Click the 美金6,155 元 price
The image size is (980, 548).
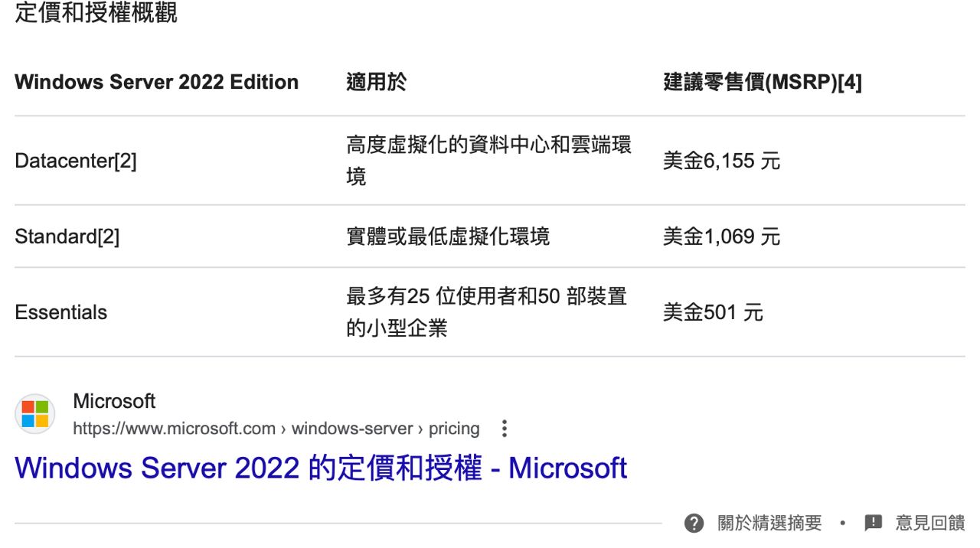click(721, 161)
